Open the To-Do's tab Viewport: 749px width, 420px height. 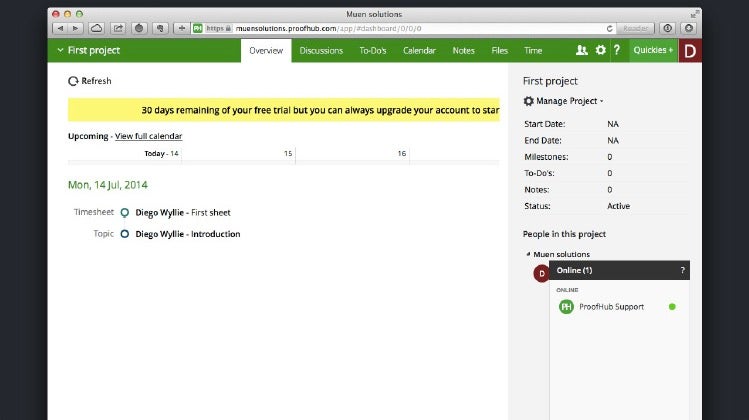point(373,51)
